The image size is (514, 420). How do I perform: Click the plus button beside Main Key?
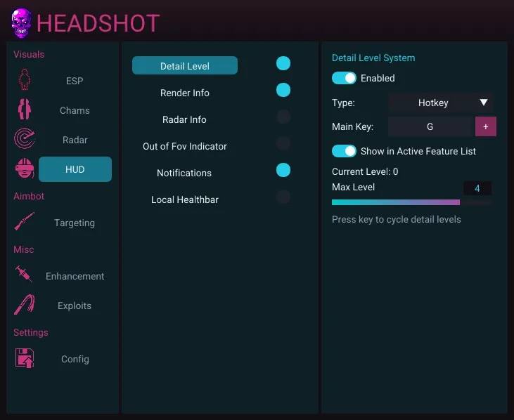pos(486,127)
